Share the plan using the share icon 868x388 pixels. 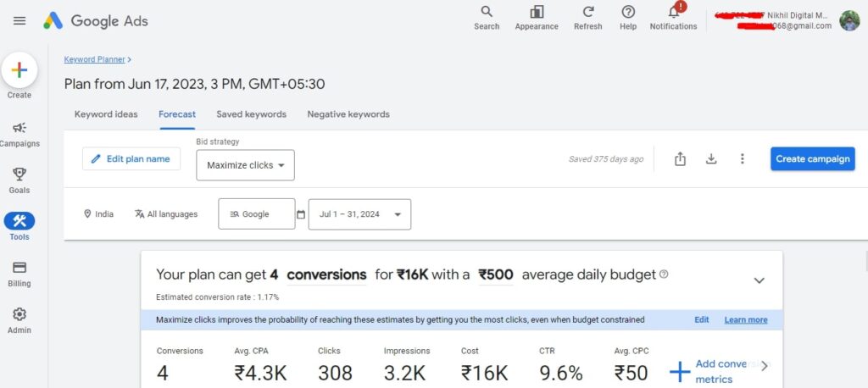pyautogui.click(x=681, y=159)
